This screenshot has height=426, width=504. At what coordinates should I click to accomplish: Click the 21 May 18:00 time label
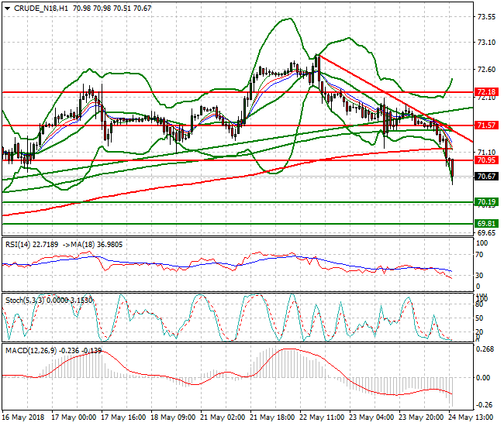coord(272,417)
